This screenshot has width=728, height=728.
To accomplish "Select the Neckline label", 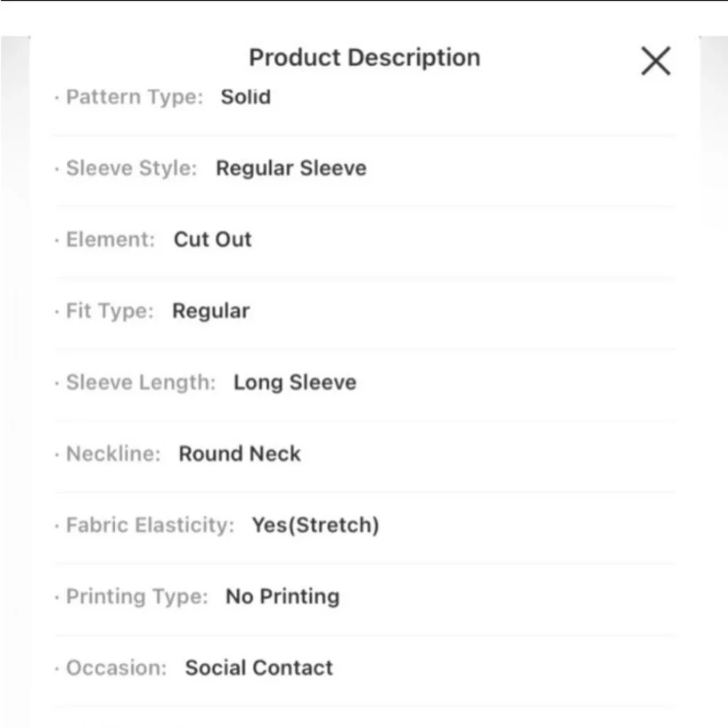I will [x=114, y=454].
